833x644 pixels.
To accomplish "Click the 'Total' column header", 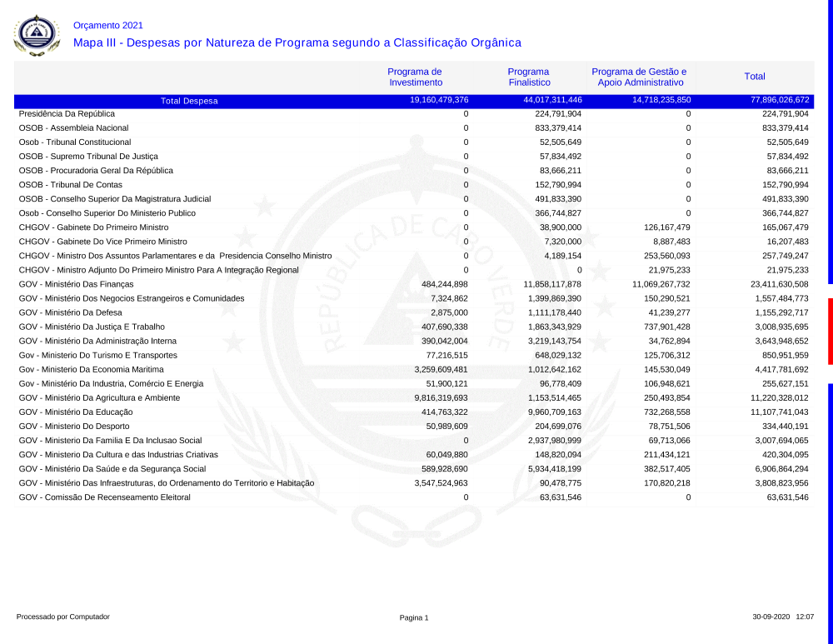I will tap(755, 77).
